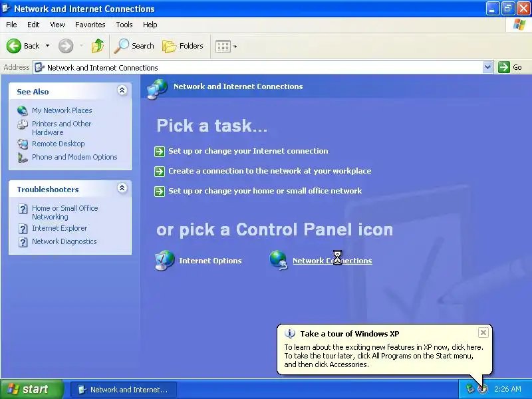Expand the Views dropdown arrow
The height and width of the screenshot is (399, 532).
coord(235,46)
